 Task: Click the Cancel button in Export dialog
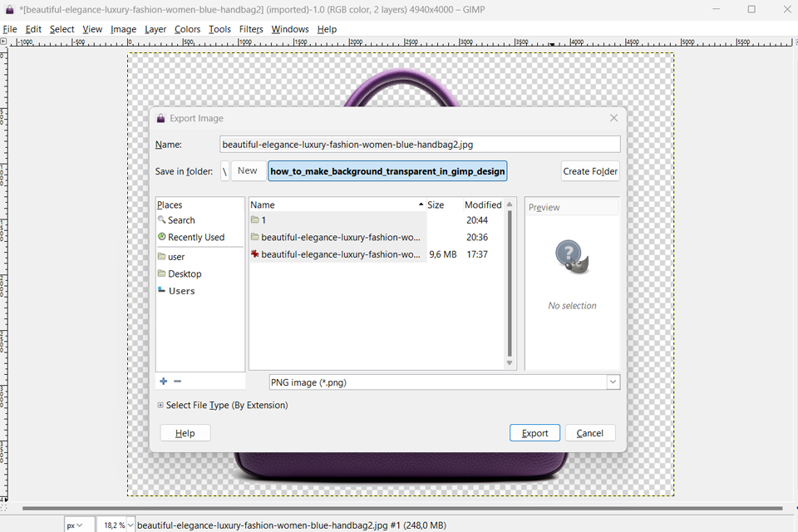click(590, 433)
